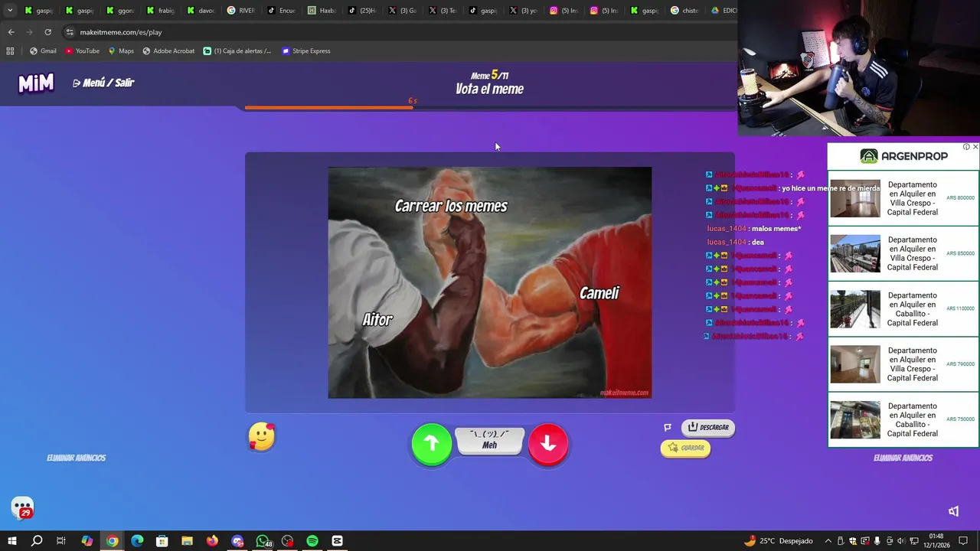Open the ad info icon
Viewport: 980px width, 551px height.
point(966,147)
